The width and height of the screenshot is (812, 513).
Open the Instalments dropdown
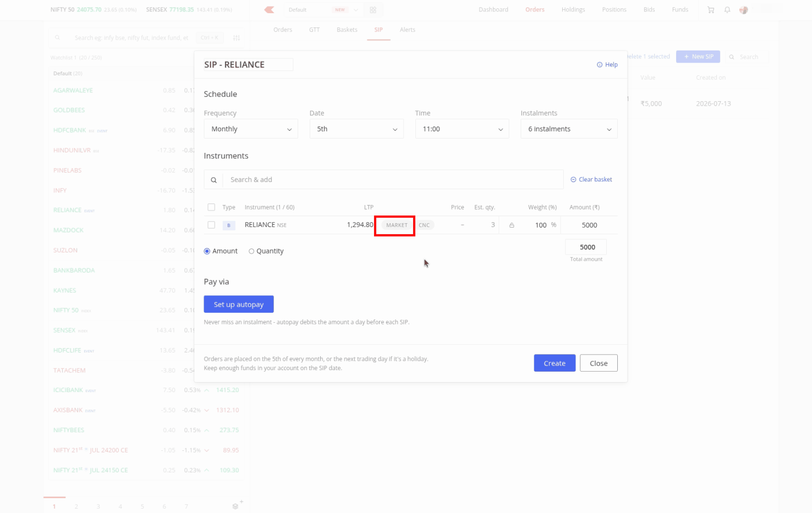[x=569, y=129]
